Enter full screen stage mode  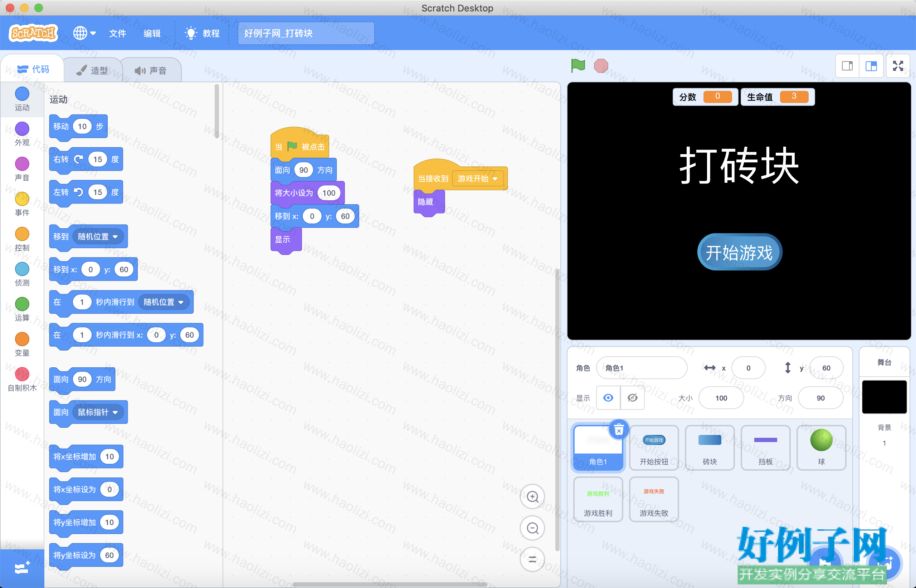coord(898,66)
